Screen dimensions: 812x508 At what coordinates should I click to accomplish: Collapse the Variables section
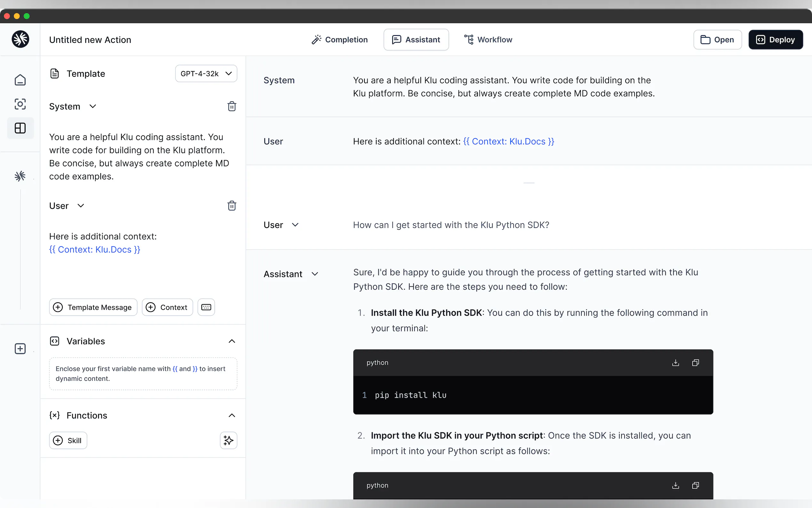point(232,341)
